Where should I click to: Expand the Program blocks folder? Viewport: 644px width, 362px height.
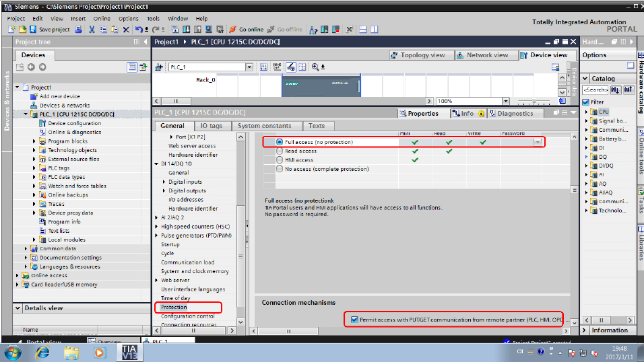tap(34, 141)
